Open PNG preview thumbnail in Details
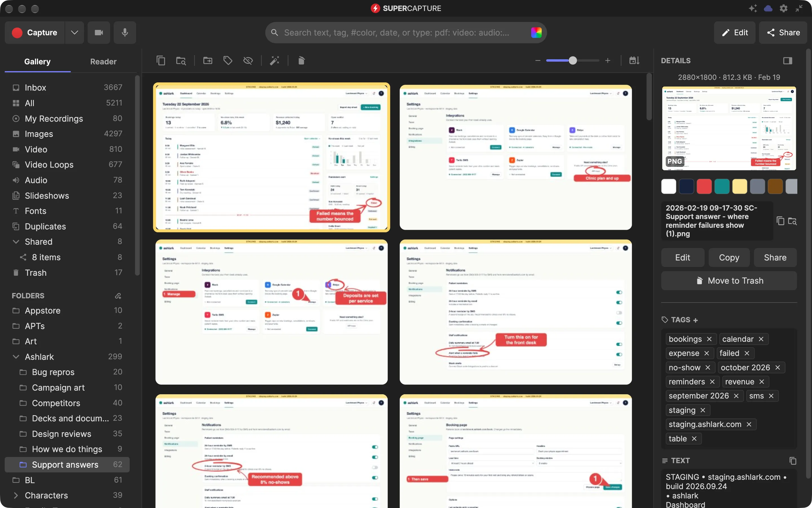The width and height of the screenshot is (812, 508). 729,128
